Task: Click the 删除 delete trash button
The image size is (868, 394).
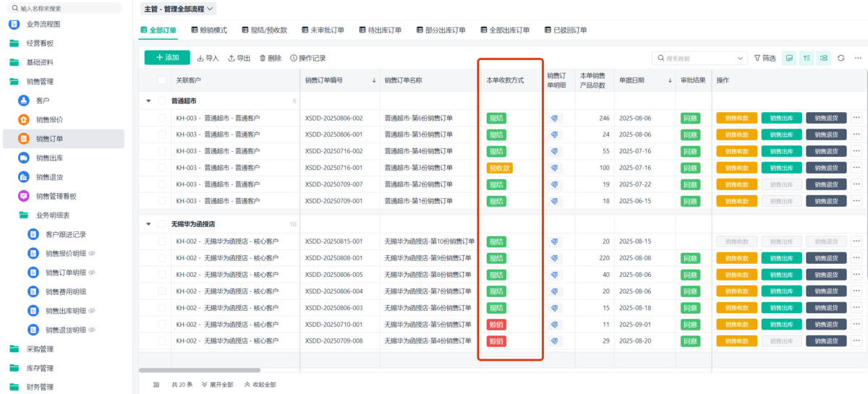Action: pyautogui.click(x=271, y=58)
